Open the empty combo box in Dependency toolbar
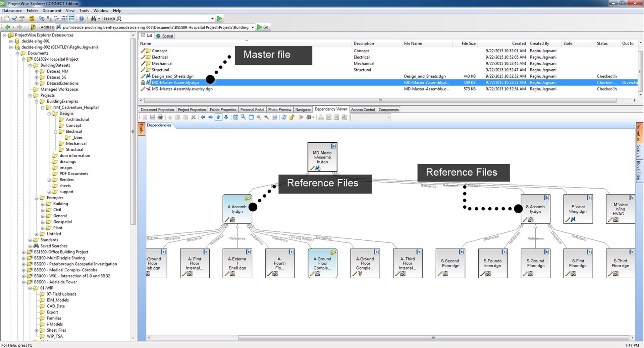The height and width of the screenshot is (348, 644). click(x=371, y=117)
